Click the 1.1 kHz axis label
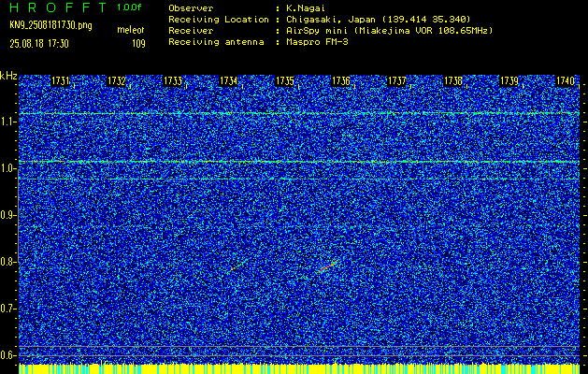The image size is (588, 374). click(x=7, y=122)
